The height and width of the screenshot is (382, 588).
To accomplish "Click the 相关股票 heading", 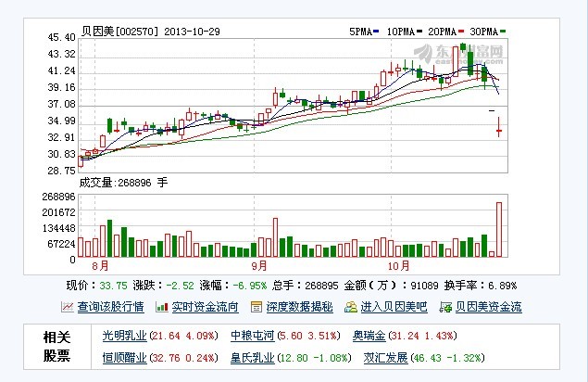I will pyautogui.click(x=57, y=347).
